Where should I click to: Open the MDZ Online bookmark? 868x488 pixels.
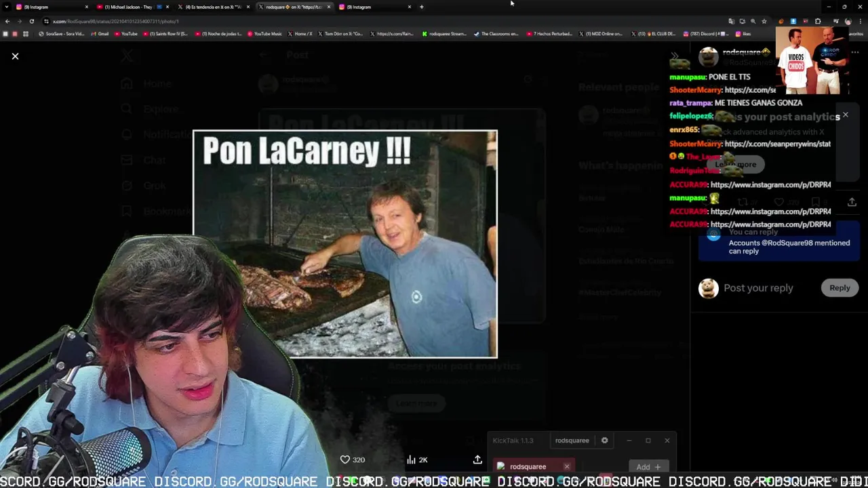601,34
